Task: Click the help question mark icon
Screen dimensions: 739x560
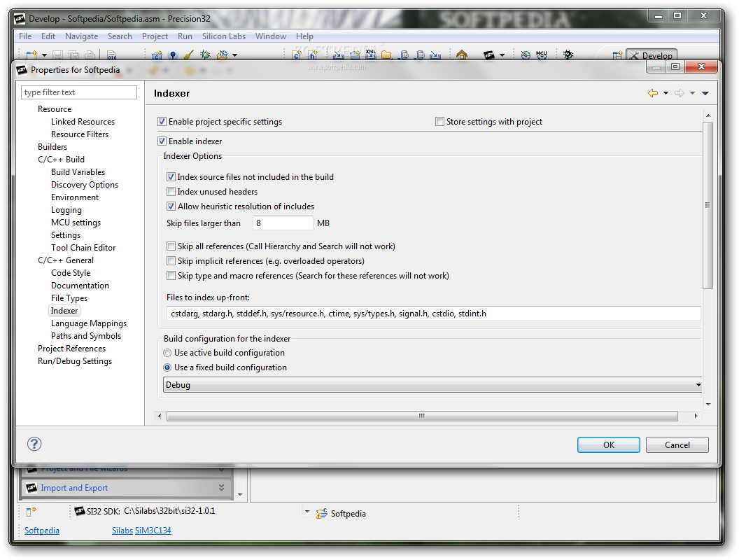Action: click(x=34, y=444)
